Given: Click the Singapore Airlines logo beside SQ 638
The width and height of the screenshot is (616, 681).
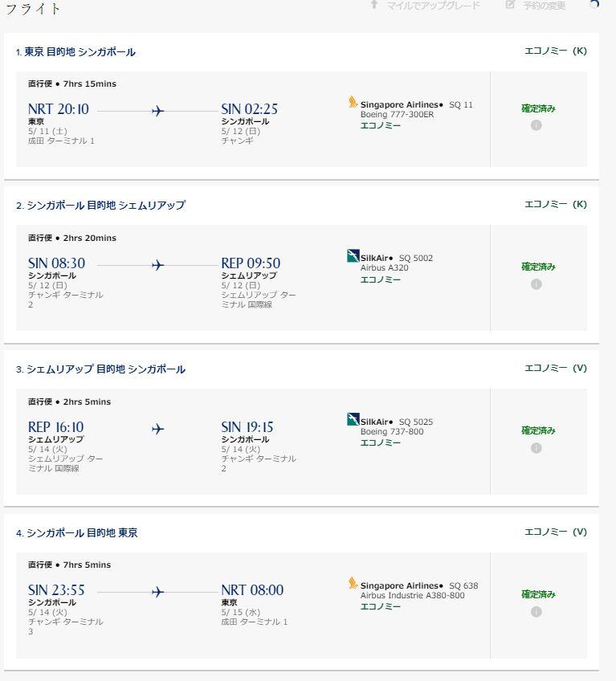Looking at the screenshot, I should point(353,583).
